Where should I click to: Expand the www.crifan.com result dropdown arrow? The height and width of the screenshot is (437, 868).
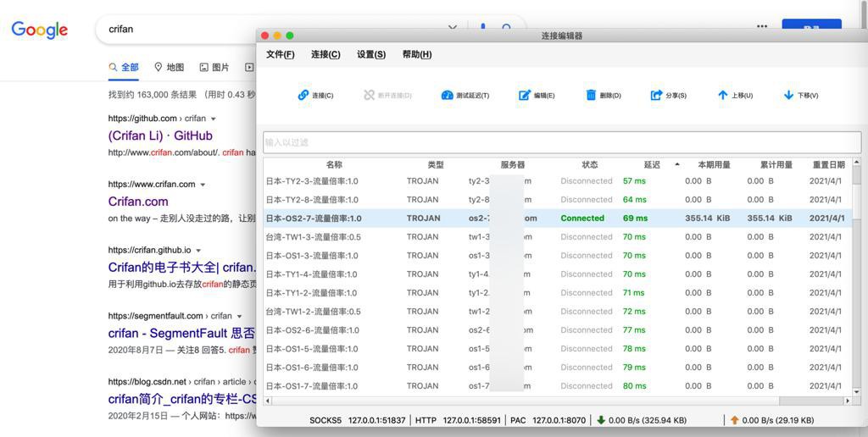[x=203, y=185]
